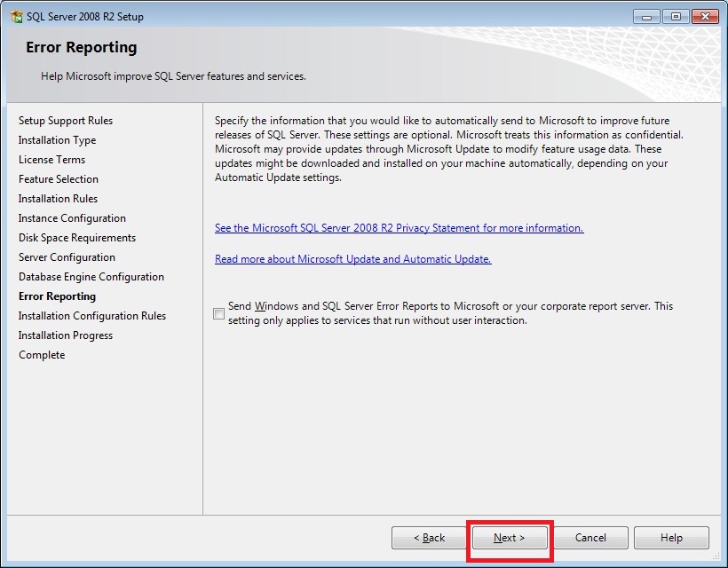728x568 pixels.
Task: Click the Installation Progress step
Action: (66, 335)
